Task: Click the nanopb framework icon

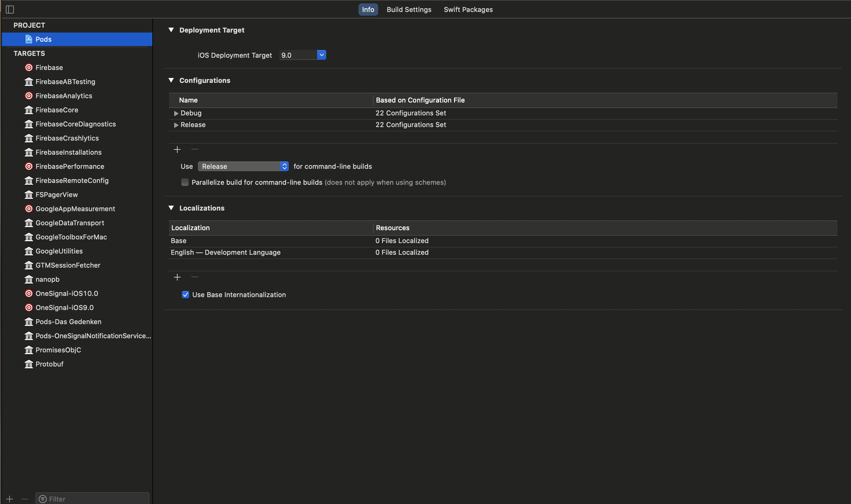Action: click(29, 280)
